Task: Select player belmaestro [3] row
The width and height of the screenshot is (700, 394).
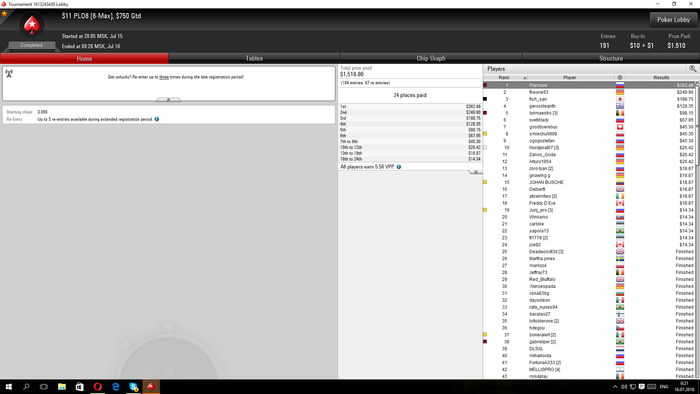Action: (589, 113)
